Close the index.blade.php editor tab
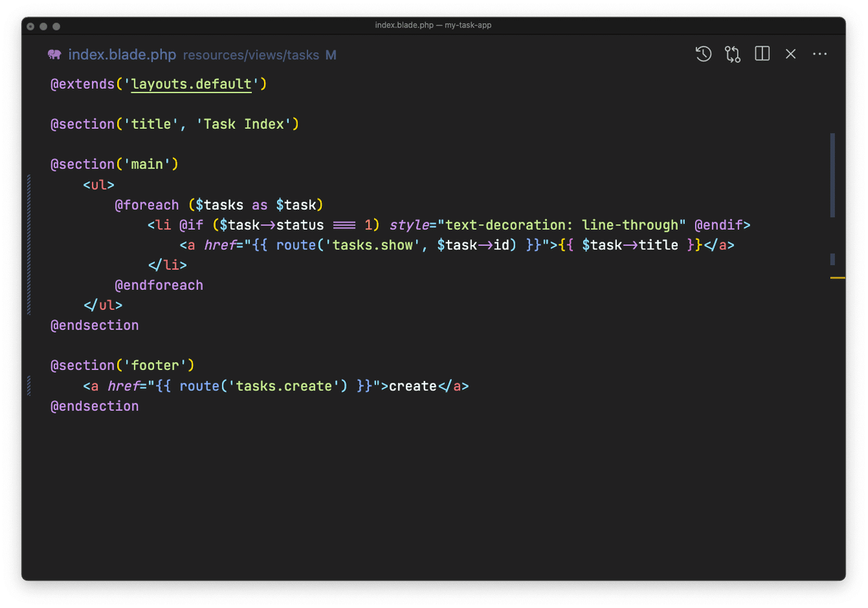 [791, 54]
